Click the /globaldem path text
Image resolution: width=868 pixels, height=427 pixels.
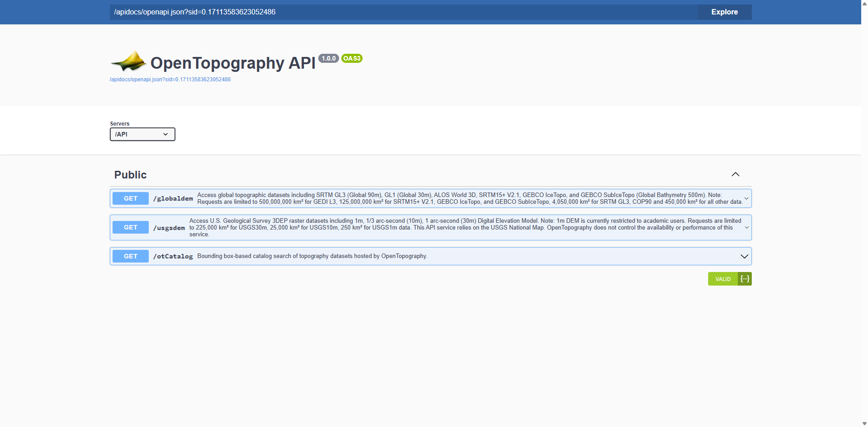(x=173, y=198)
